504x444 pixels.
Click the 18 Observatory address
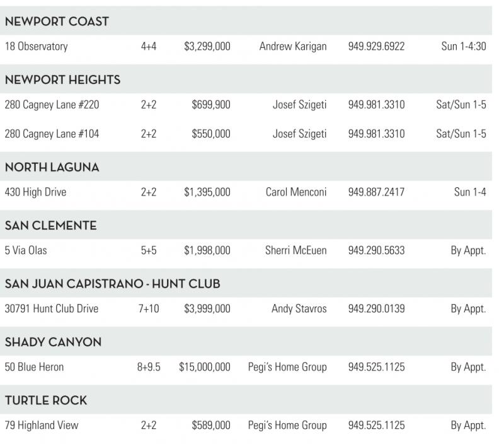[36, 47]
